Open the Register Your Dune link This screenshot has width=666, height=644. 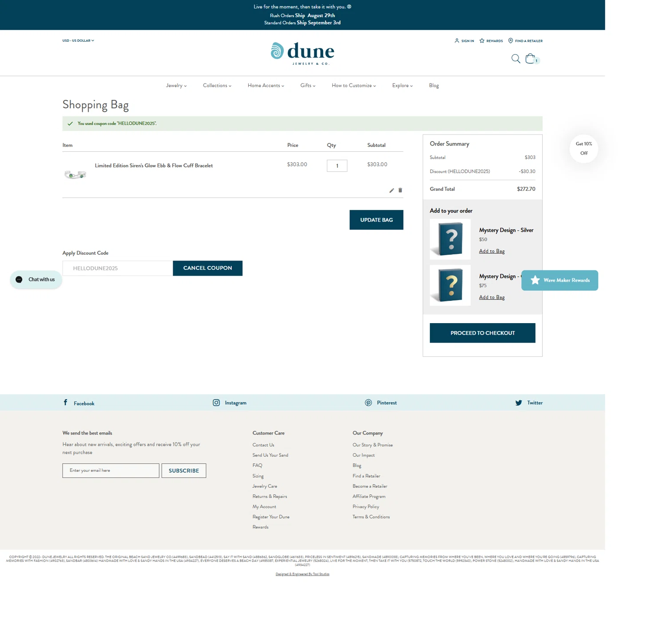tap(271, 517)
